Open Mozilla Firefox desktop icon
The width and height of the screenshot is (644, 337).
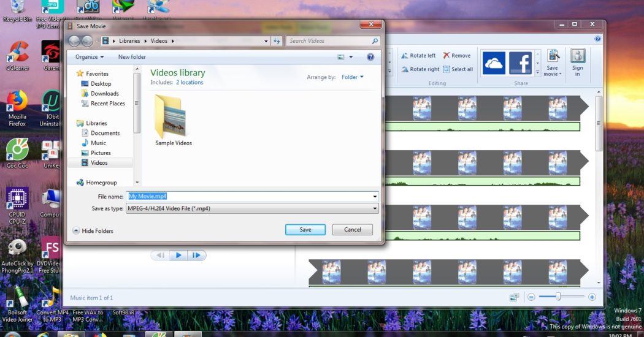(x=17, y=108)
